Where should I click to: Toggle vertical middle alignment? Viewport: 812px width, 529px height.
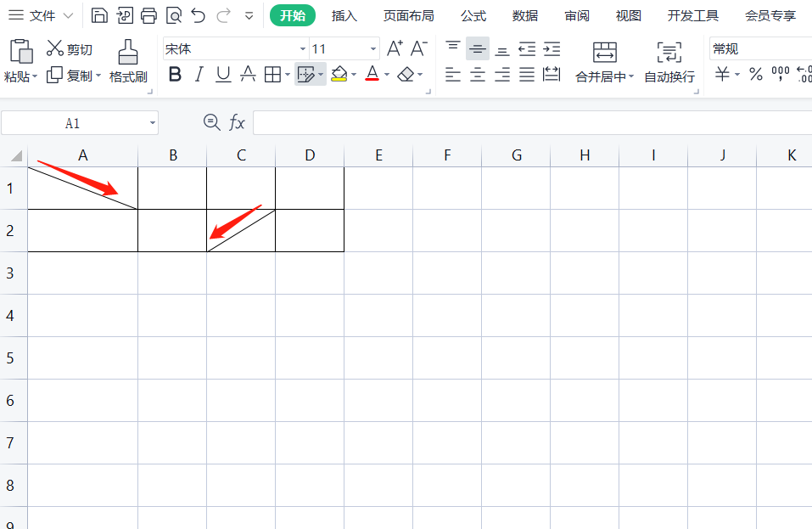pos(478,48)
